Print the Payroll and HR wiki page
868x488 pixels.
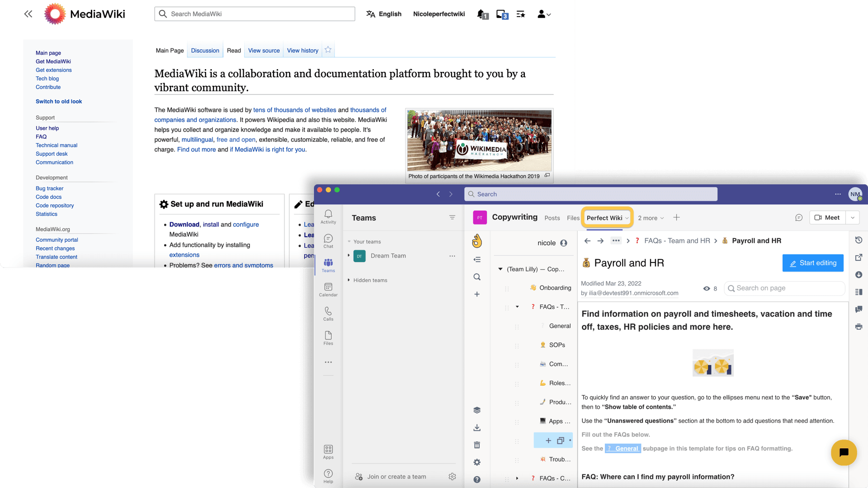tap(859, 327)
